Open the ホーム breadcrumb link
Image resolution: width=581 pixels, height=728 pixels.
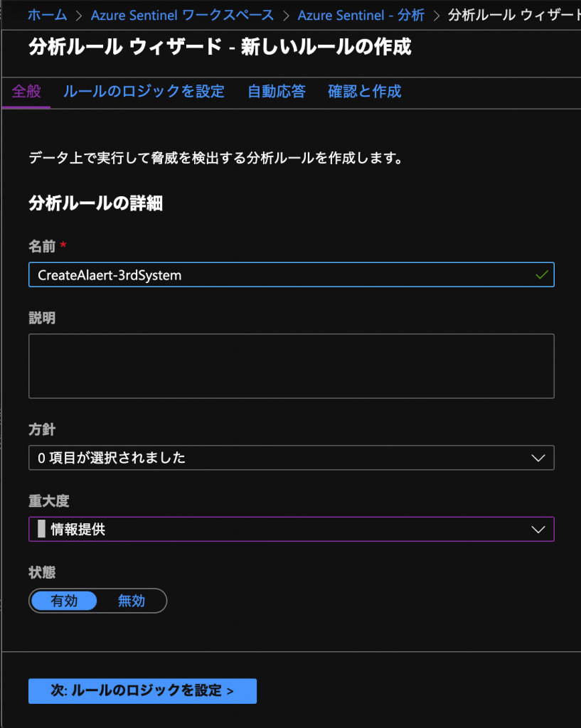(48, 16)
